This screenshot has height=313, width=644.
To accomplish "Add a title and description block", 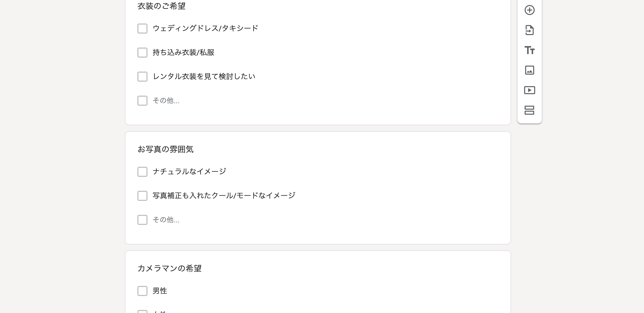I will [529, 50].
